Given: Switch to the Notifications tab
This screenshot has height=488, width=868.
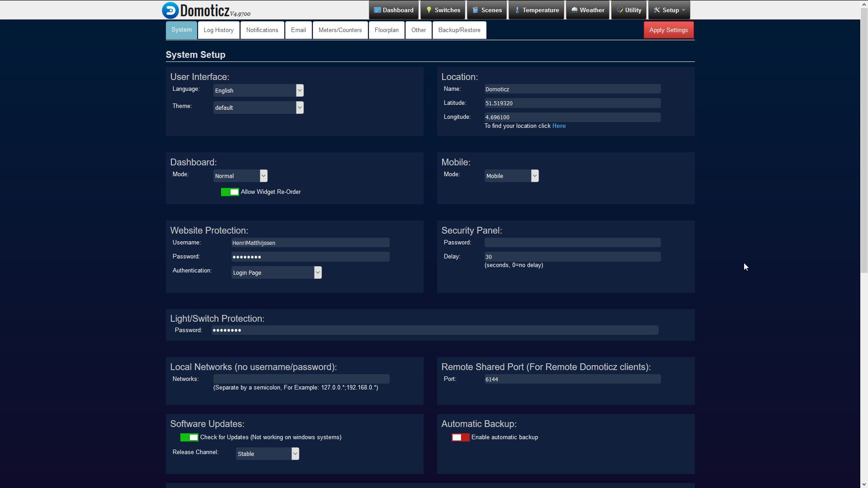Looking at the screenshot, I should tap(262, 30).
